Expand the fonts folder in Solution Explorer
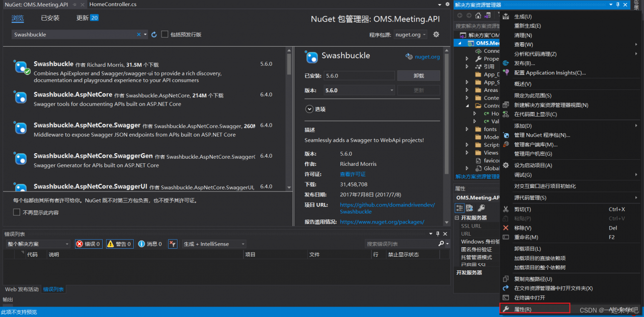The image size is (644, 317). 467,129
